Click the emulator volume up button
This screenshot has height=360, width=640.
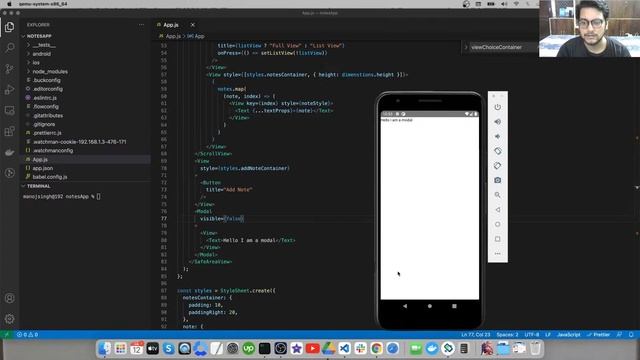click(498, 122)
